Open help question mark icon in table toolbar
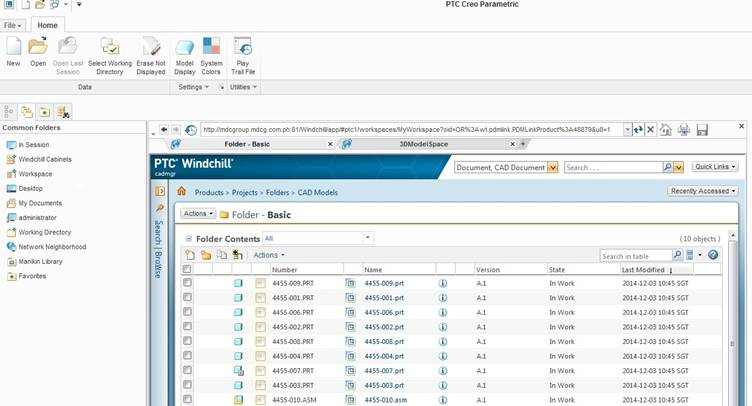 point(713,255)
